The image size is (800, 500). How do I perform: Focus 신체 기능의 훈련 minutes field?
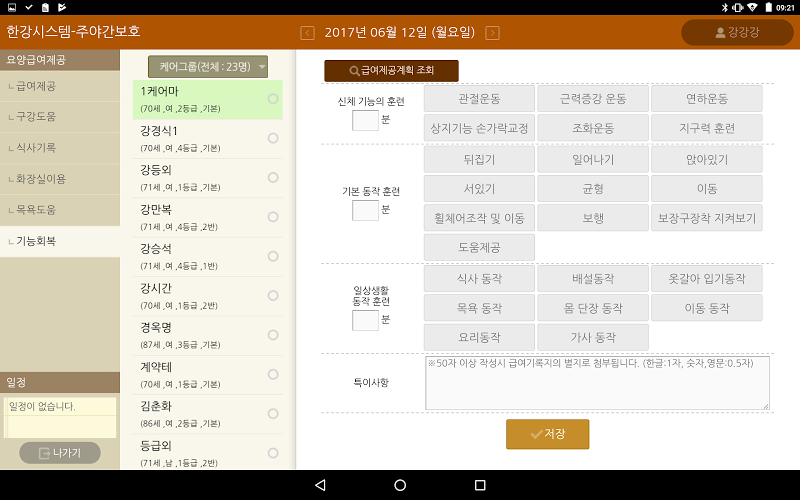point(365,120)
